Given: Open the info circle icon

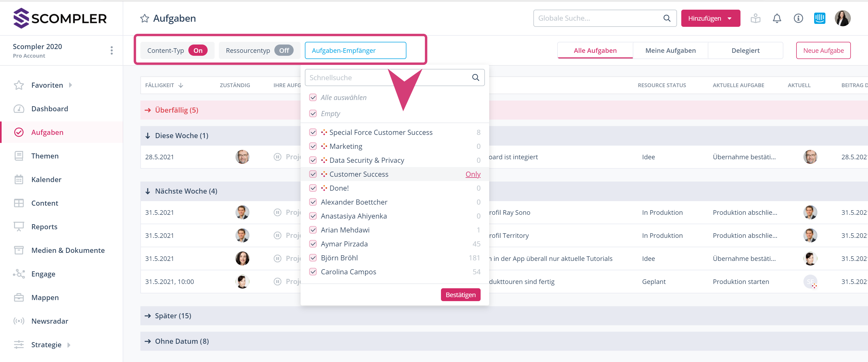Looking at the screenshot, I should click(x=798, y=18).
